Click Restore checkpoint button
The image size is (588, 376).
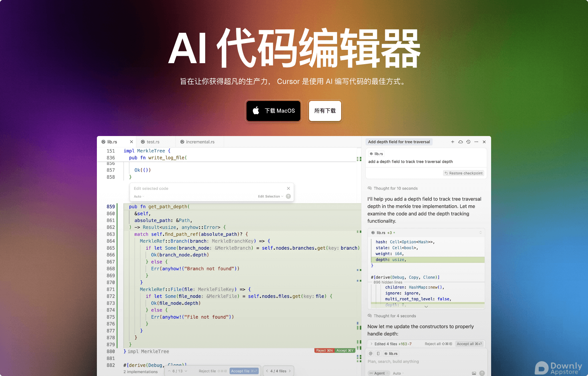click(x=463, y=173)
